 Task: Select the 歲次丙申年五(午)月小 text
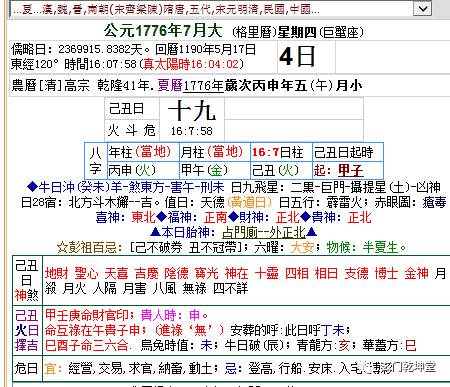point(293,86)
